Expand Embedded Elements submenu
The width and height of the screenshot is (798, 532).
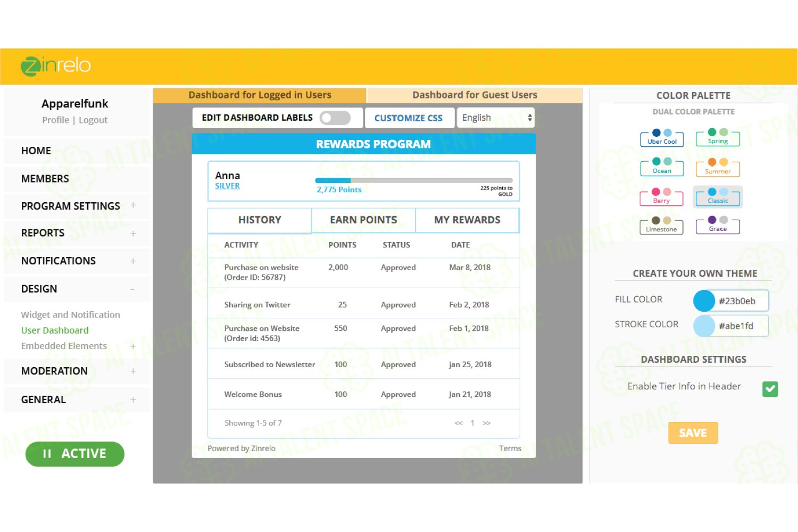coord(133,346)
